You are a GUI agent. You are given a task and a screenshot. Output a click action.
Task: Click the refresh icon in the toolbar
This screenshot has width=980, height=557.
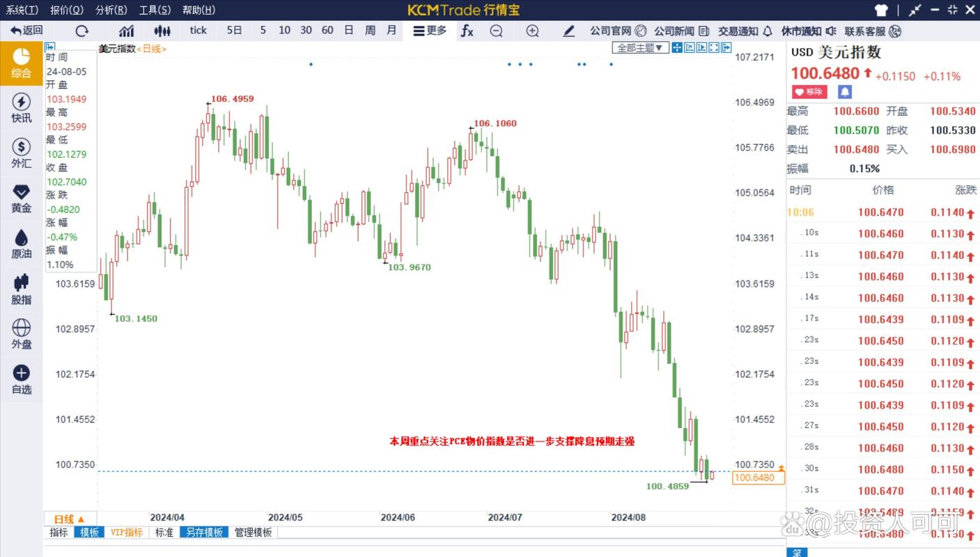click(81, 31)
